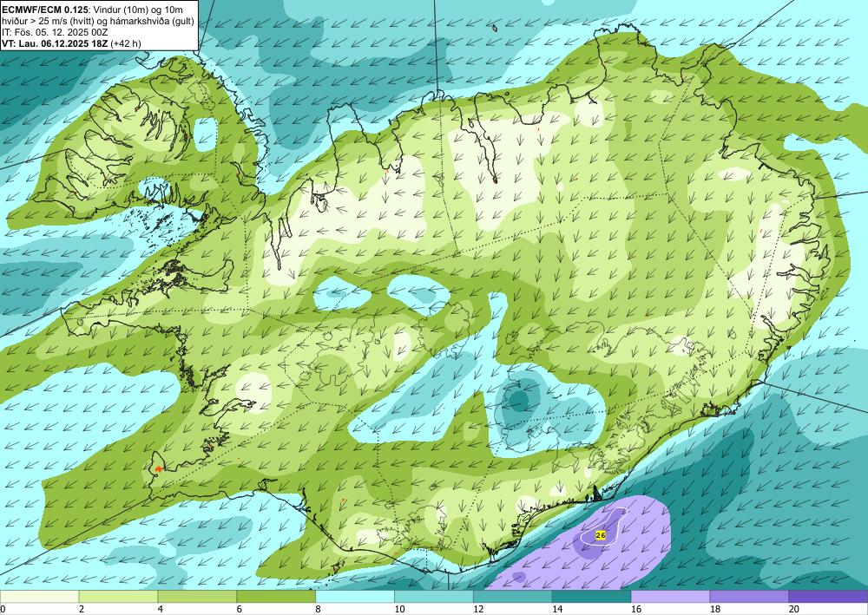Screen dimensions: 868x615
Task: Click the '2' scale label
Action: tap(82, 609)
